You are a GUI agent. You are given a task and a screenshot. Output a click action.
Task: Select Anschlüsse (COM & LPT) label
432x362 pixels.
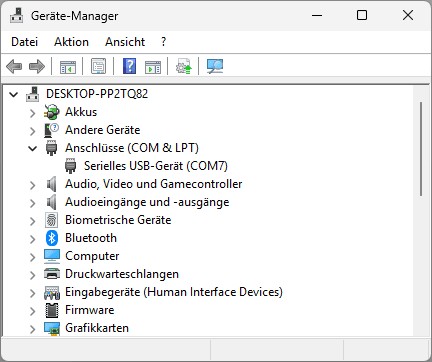(132, 148)
